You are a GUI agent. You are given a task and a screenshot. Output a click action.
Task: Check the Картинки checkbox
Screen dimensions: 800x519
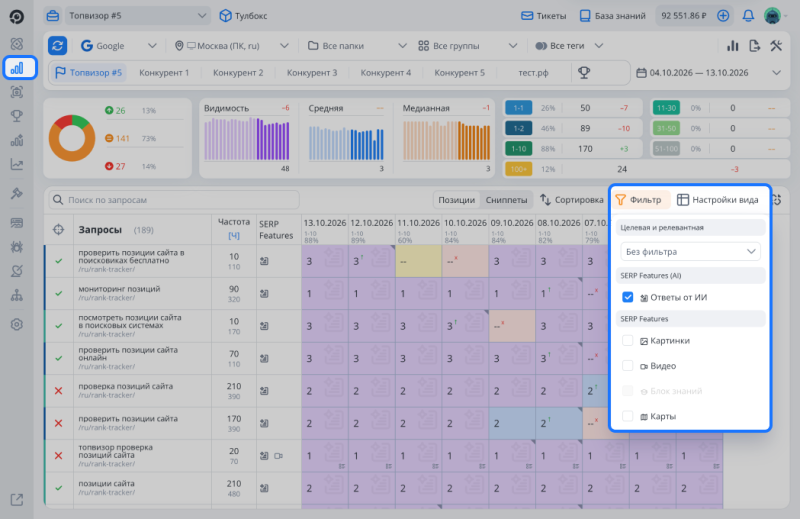(628, 340)
